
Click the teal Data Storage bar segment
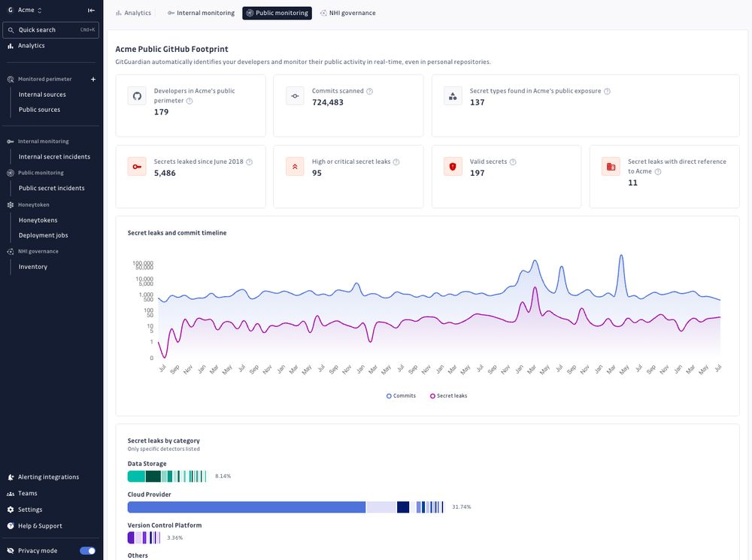tap(136, 476)
